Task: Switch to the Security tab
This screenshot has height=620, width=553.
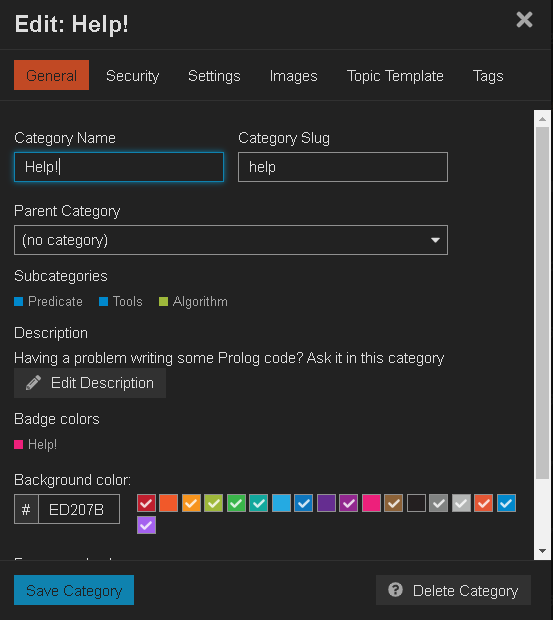Action: (x=132, y=76)
